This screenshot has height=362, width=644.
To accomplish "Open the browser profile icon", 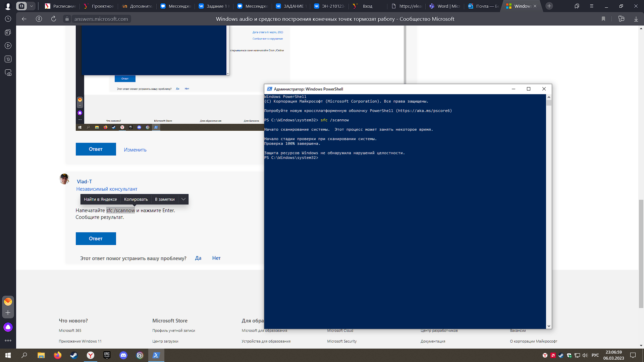I will 8,6.
